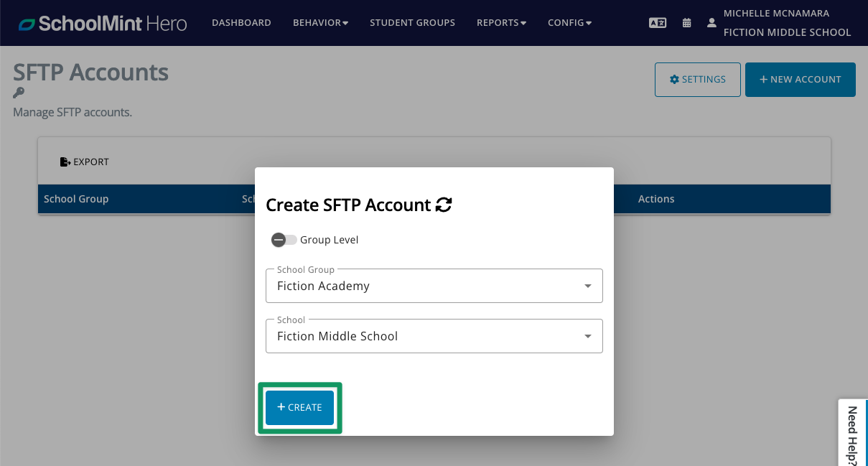Click the refresh icon beside Create SFTP Account
868x466 pixels.
point(444,205)
